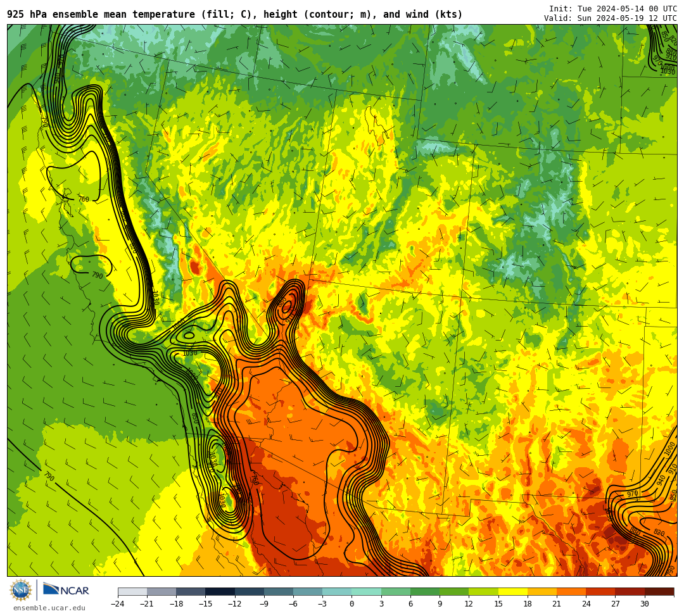Screen dimensions: 684x616
Task: Pick the −15 to −12 darkest navy swatch
Action: [220, 591]
